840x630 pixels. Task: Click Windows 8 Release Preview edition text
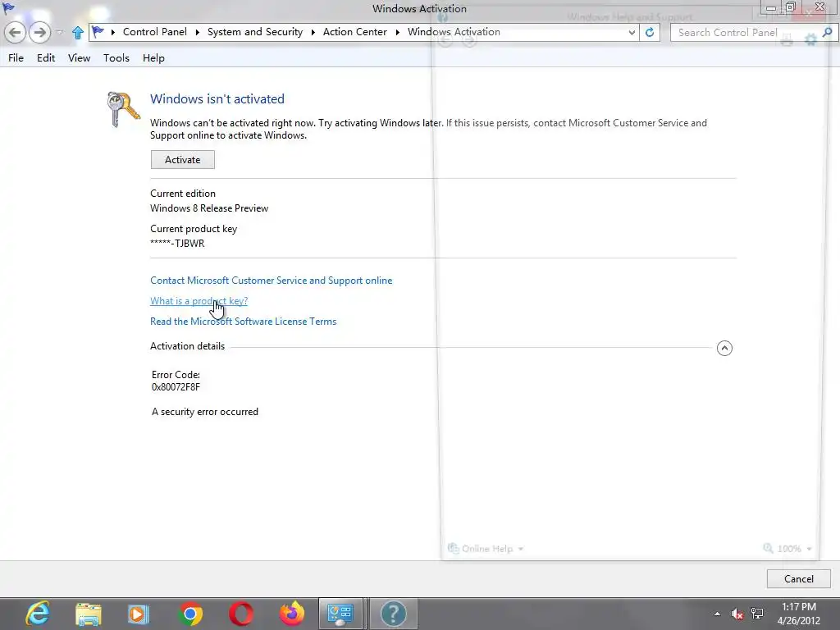[x=209, y=208]
